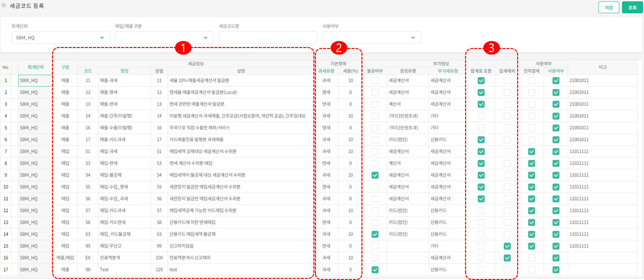Click the 코드 column header
This screenshot has width=644, height=280.
click(88, 71)
